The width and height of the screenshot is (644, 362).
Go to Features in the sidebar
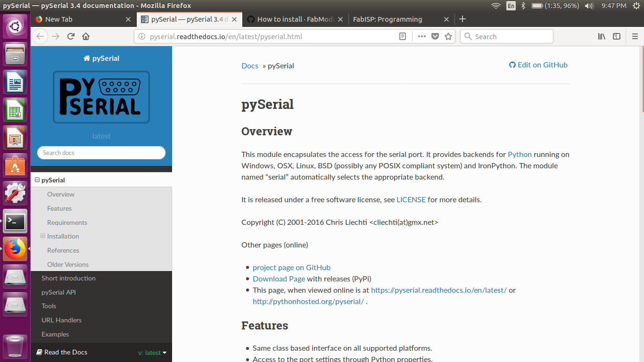click(59, 208)
